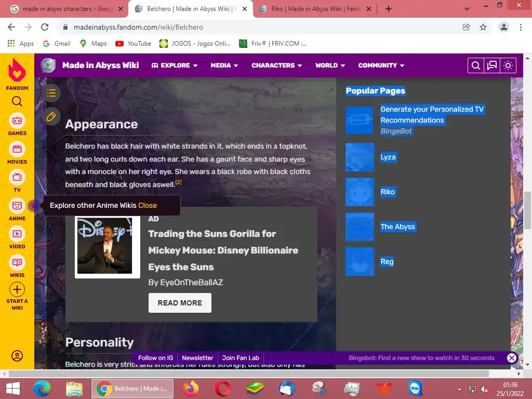
Task: Click the pencil edit page icon
Action: coord(51,117)
